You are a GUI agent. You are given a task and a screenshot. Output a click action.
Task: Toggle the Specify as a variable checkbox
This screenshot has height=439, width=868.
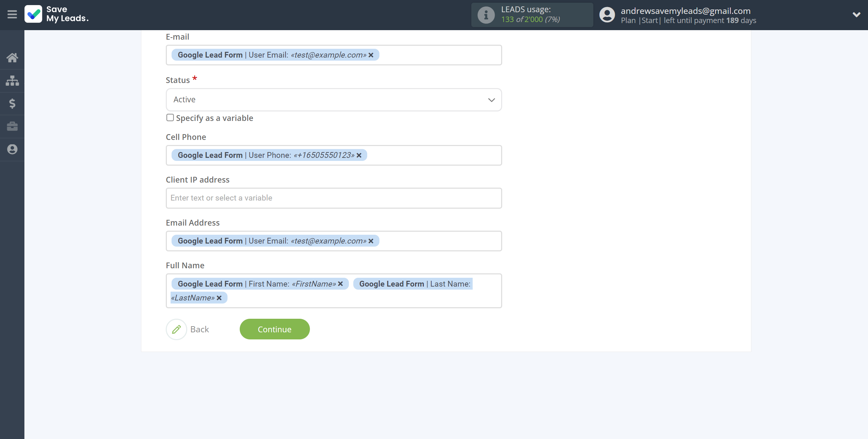pos(170,118)
